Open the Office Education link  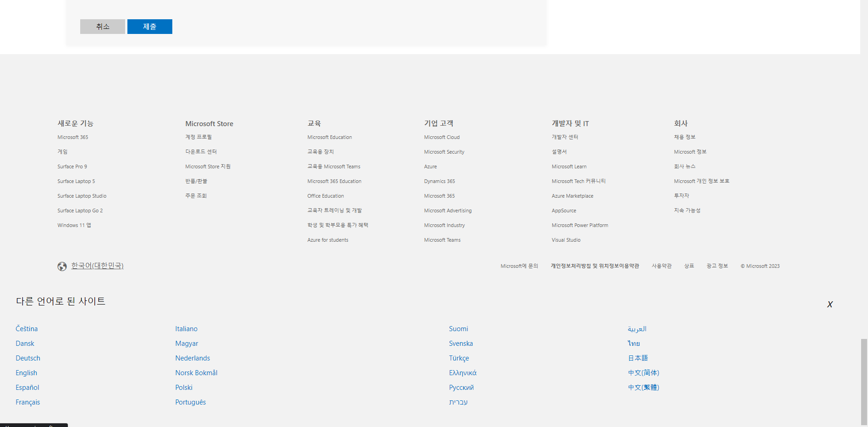[x=326, y=196]
